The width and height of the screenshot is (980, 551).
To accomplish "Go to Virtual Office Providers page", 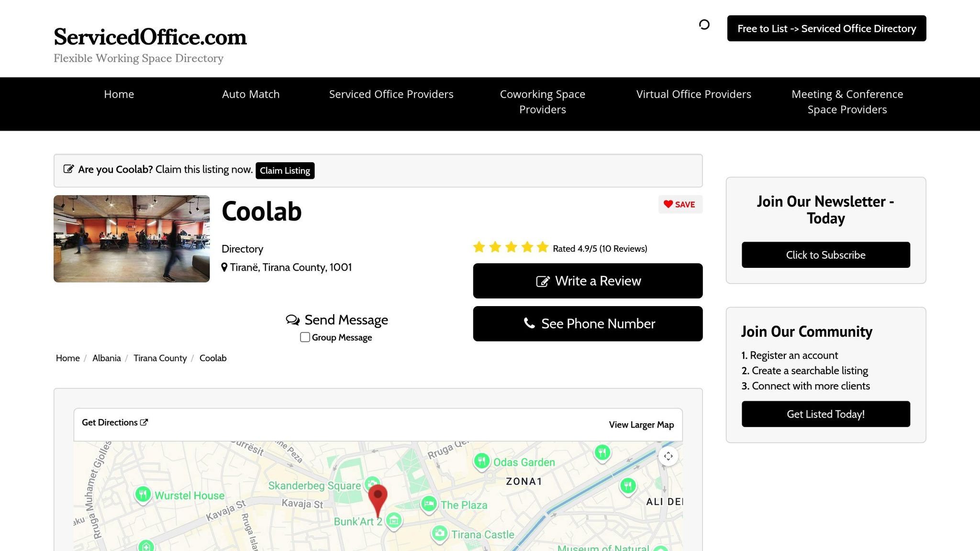I will coord(693,94).
